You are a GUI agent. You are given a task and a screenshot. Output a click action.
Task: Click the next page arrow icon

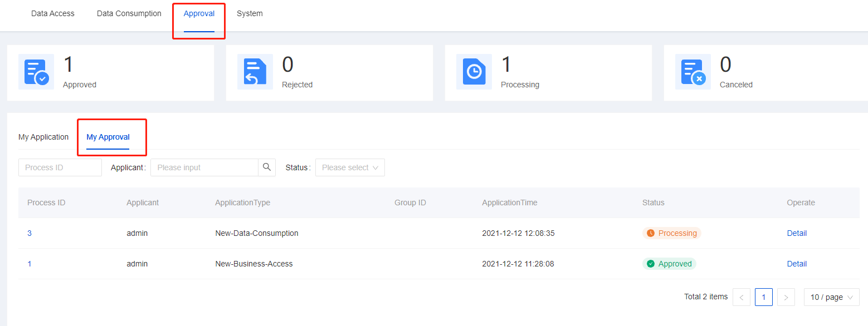pyautogui.click(x=786, y=297)
